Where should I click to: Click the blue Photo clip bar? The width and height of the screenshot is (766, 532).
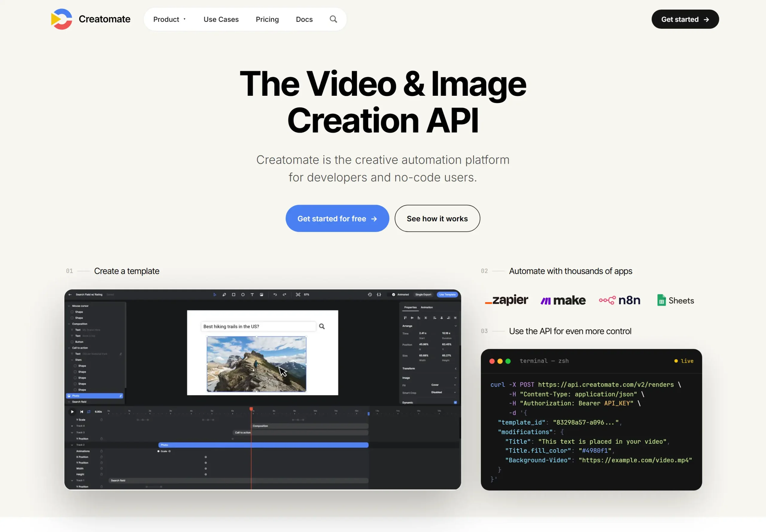(x=263, y=445)
